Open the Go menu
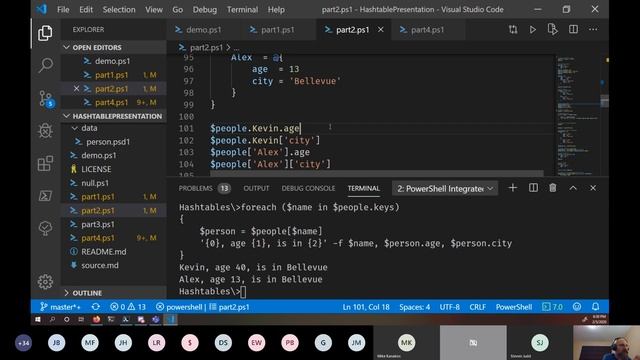 click(x=178, y=9)
